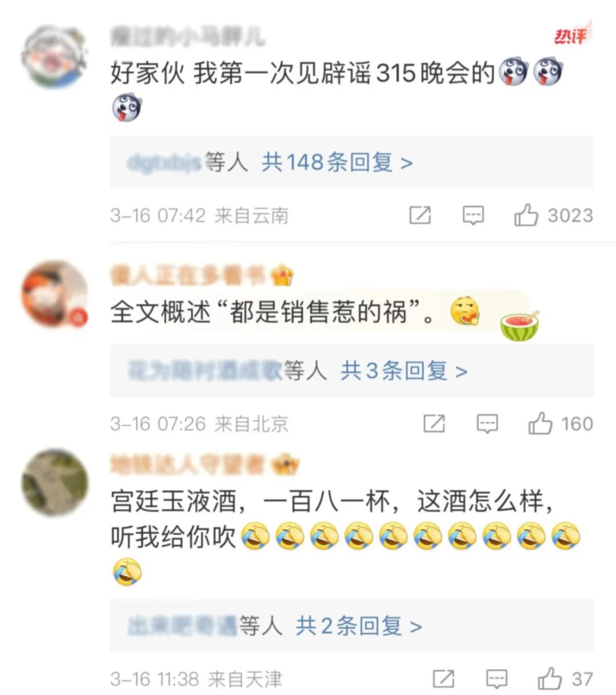
Task: Share the 3-16 07:42 Yunnan comment
Action: (x=420, y=216)
